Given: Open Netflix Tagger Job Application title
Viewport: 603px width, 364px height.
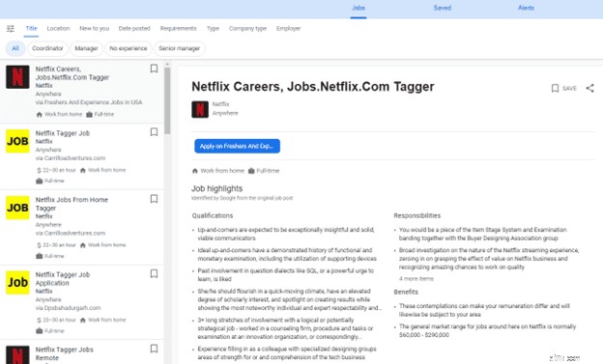Looking at the screenshot, I should tap(63, 279).
